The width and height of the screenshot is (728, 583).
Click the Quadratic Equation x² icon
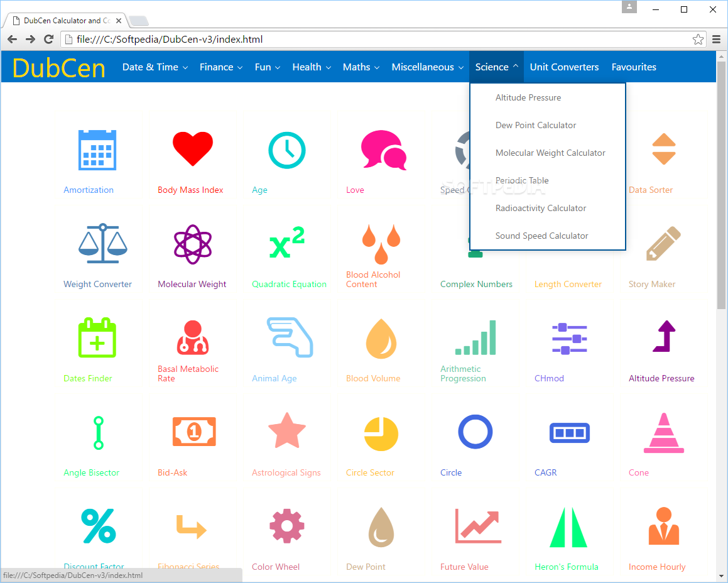click(287, 242)
